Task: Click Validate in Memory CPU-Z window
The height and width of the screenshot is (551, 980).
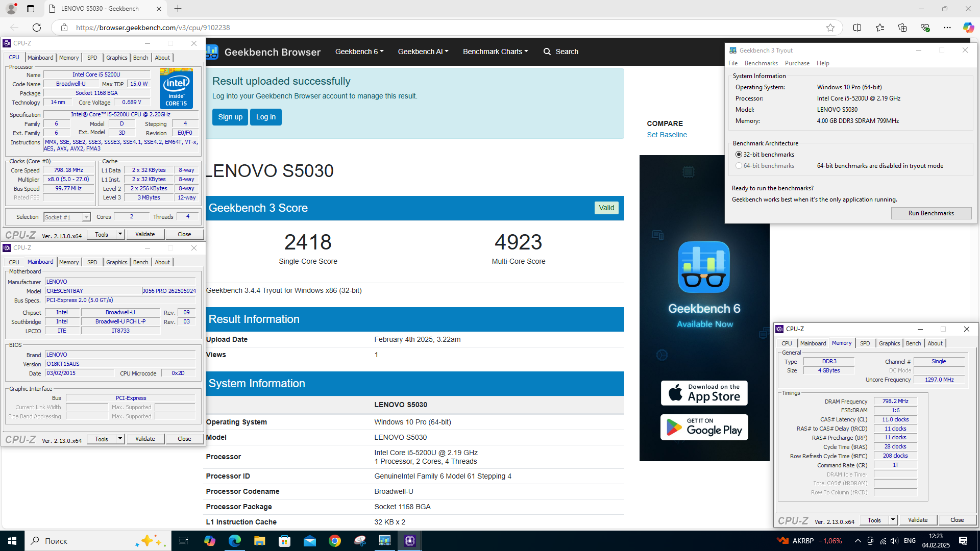Action: (918, 520)
